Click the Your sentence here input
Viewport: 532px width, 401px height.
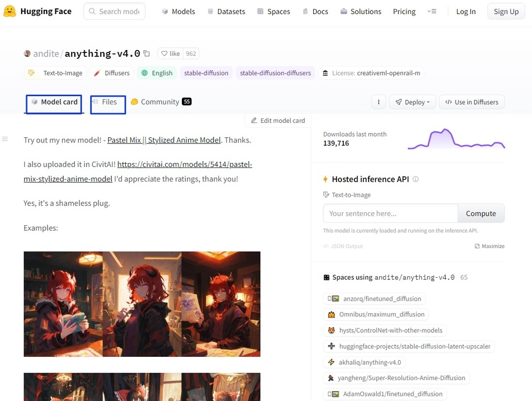click(390, 213)
